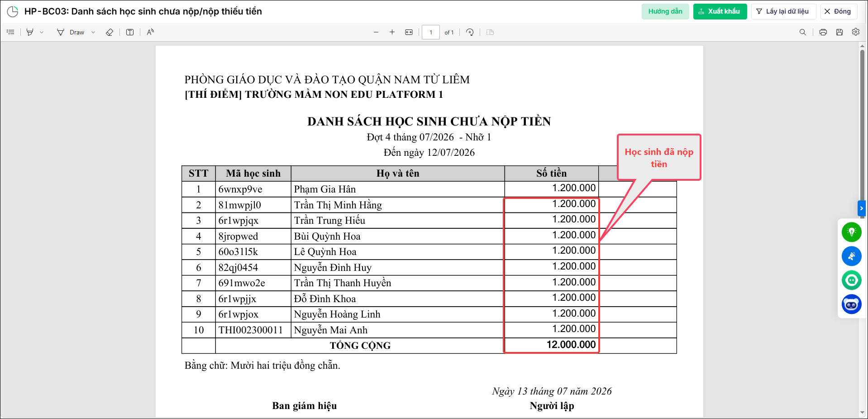Select student name Trần Thị Thanh Huyền

(342, 283)
